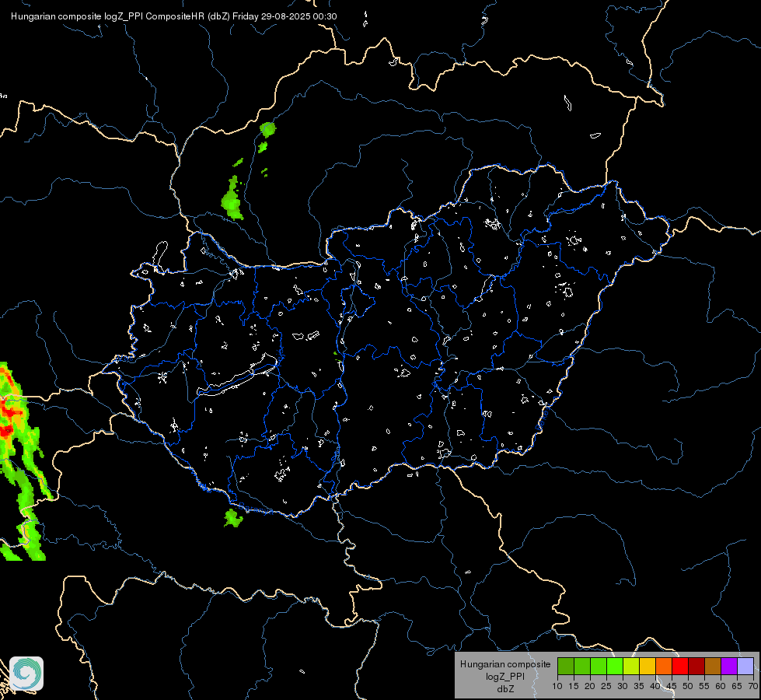This screenshot has height=700, width=761.
Task: Click the "45" value on the legend scale
Action: [672, 687]
